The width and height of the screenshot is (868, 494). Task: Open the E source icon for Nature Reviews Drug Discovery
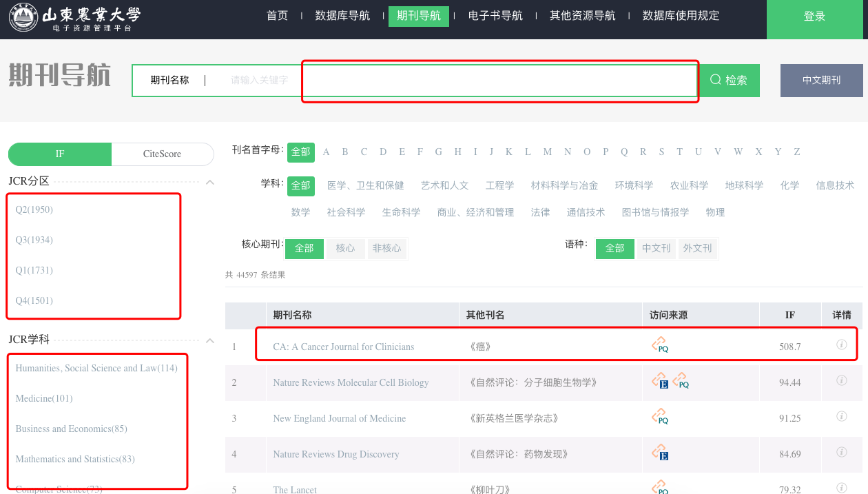[x=660, y=453]
